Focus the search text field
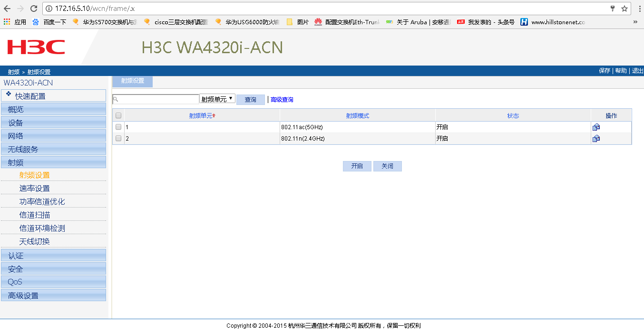Viewport: 644px width, 332px height. (x=156, y=99)
